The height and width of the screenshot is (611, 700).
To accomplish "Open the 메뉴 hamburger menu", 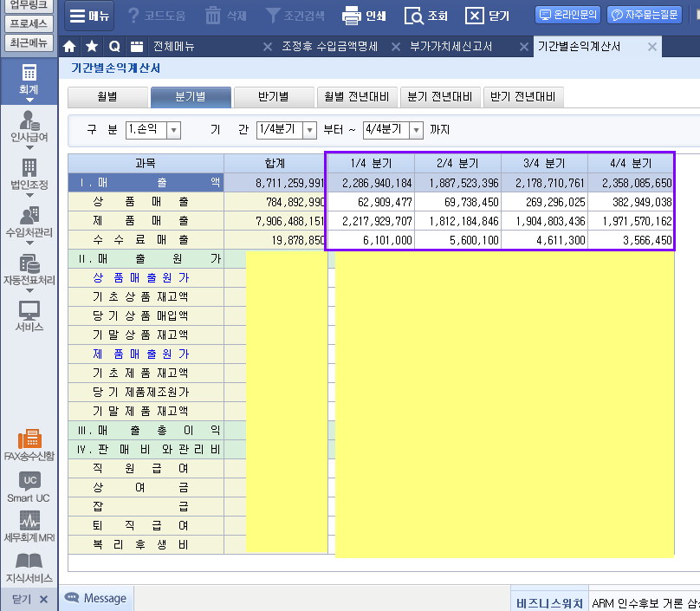I will (89, 16).
